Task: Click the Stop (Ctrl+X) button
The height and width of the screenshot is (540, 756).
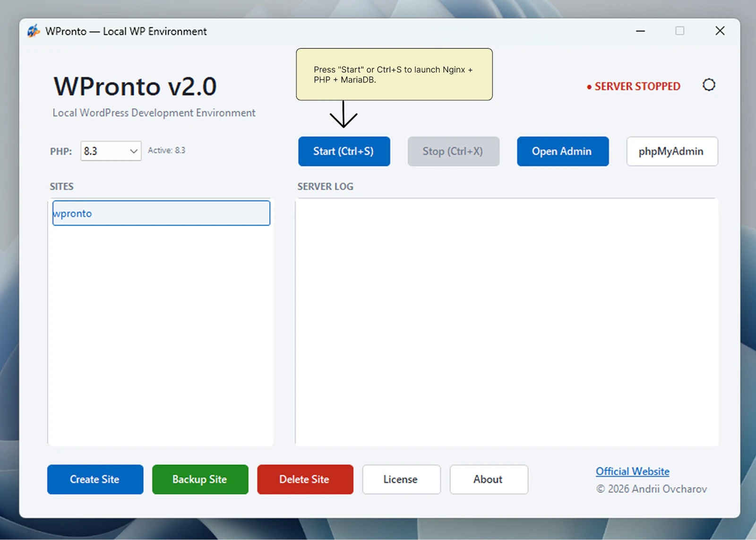Action: [453, 151]
